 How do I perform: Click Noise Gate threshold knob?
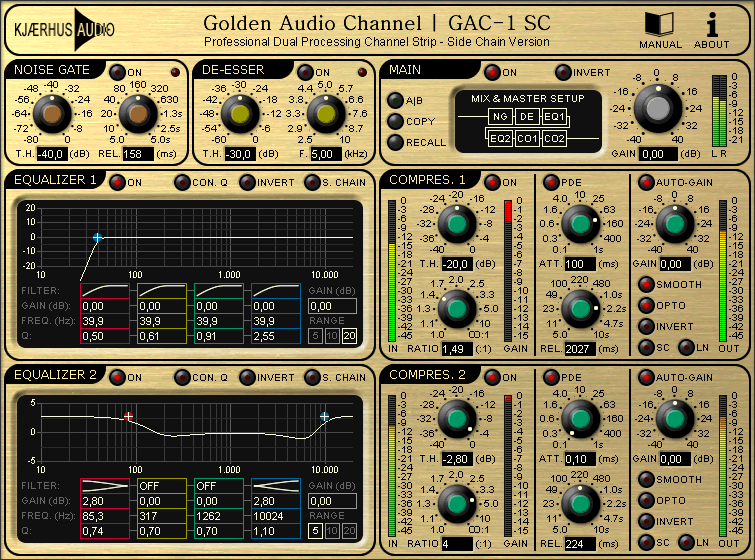click(x=52, y=114)
